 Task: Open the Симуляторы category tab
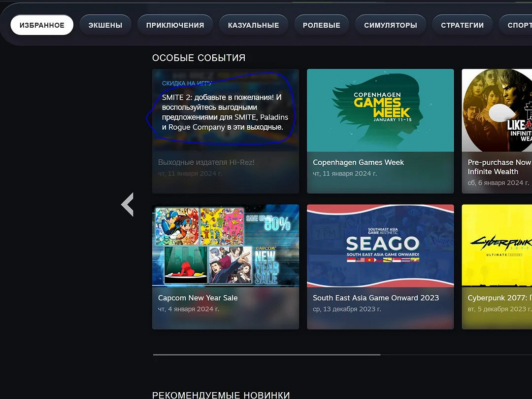click(x=390, y=25)
